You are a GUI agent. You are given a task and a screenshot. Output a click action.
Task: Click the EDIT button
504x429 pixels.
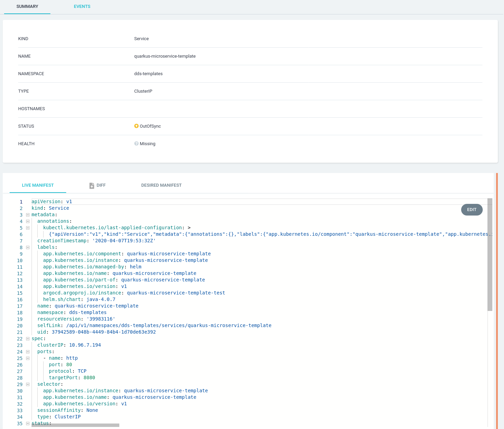point(472,210)
